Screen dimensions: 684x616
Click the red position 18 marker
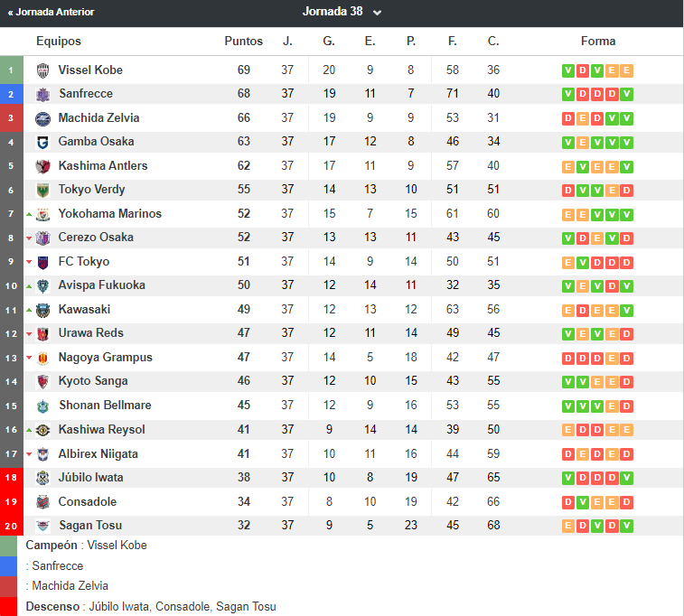(x=12, y=478)
